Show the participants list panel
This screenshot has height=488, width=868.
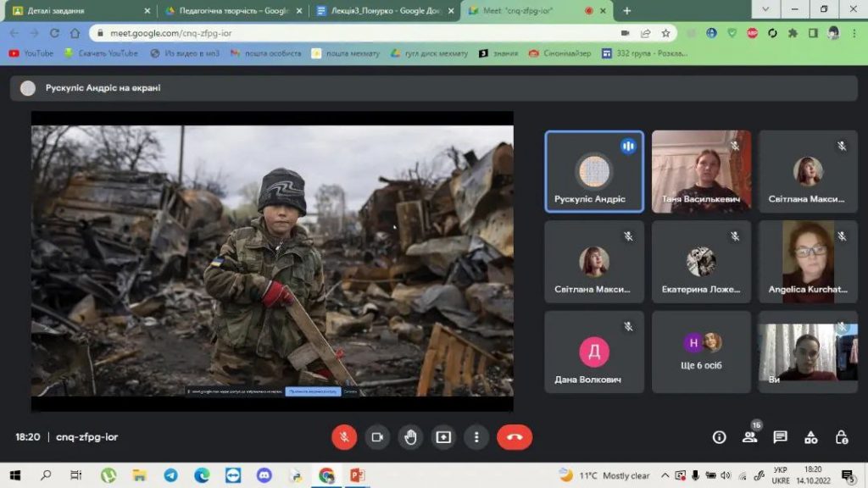pos(749,437)
